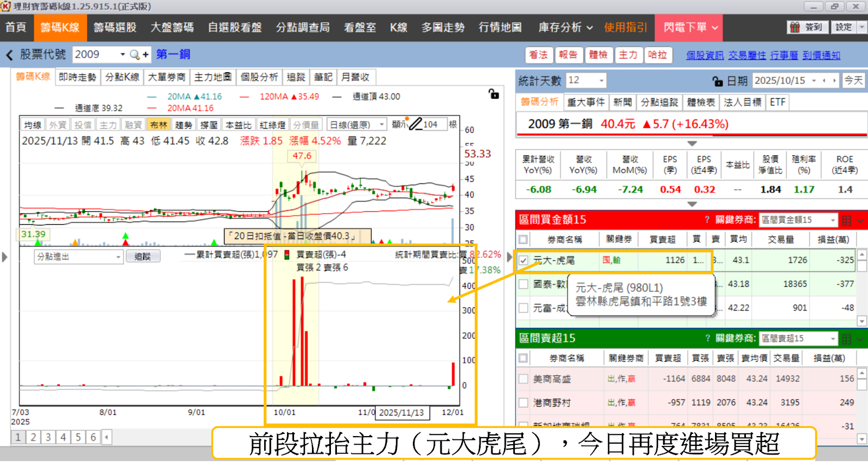
Task: Collapse the financial stats row with the triangle
Action: coord(692,204)
